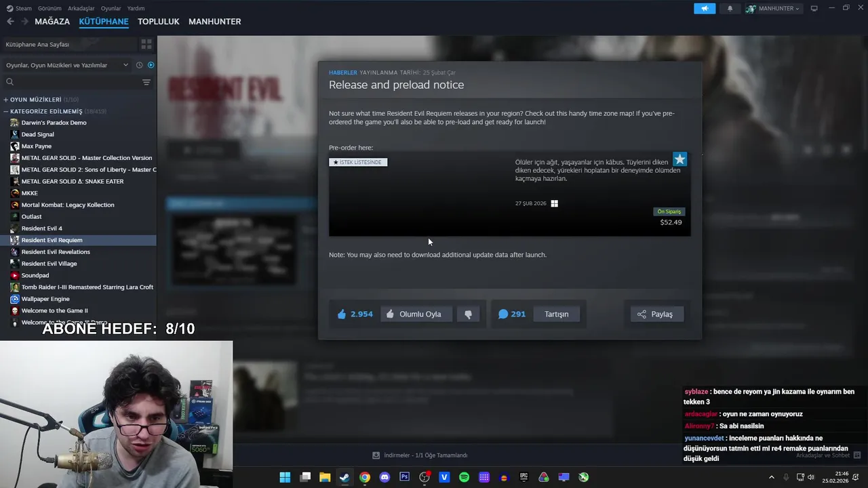This screenshot has width=868, height=488.
Task: Toggle ready-to-play filter icon
Action: (x=151, y=65)
